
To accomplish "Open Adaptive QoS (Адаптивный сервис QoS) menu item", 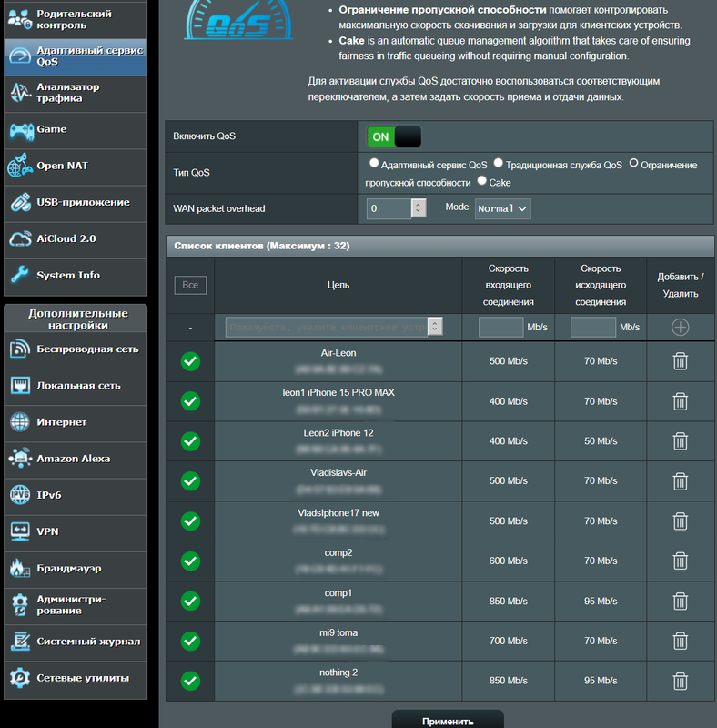I will (76, 56).
